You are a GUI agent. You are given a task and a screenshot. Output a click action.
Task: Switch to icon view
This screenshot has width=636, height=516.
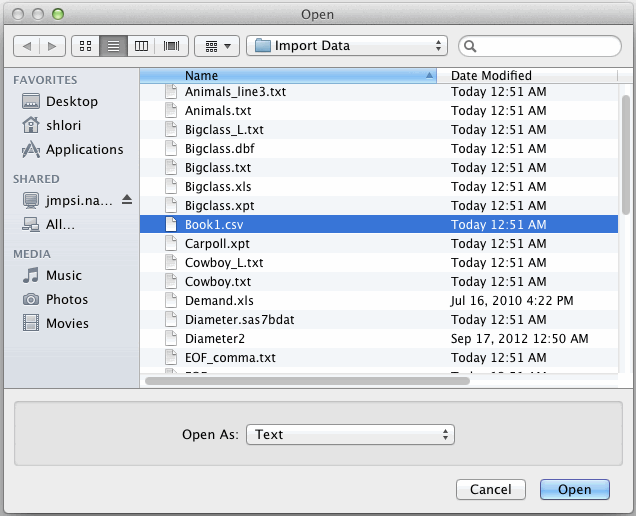click(x=86, y=46)
